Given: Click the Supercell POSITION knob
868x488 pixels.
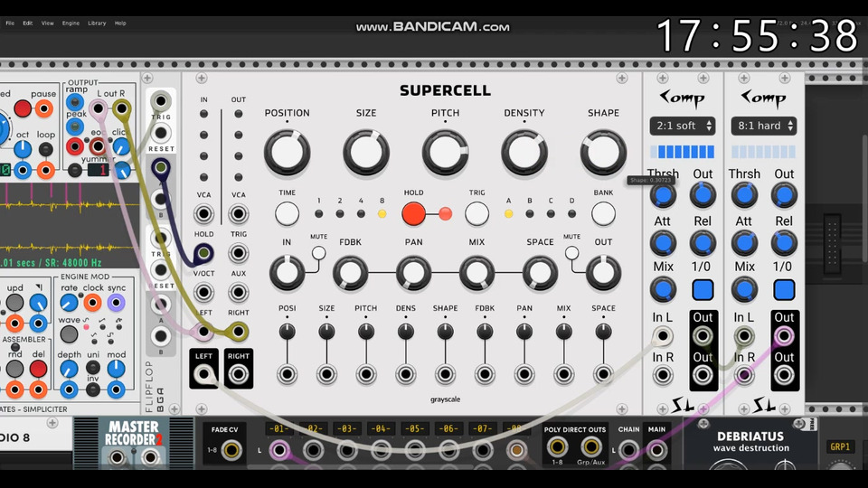Looking at the screenshot, I should (287, 152).
